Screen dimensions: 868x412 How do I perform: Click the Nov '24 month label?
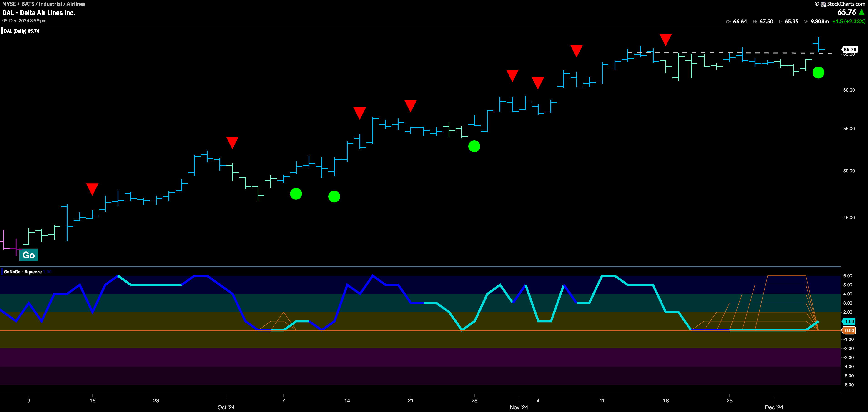point(519,407)
